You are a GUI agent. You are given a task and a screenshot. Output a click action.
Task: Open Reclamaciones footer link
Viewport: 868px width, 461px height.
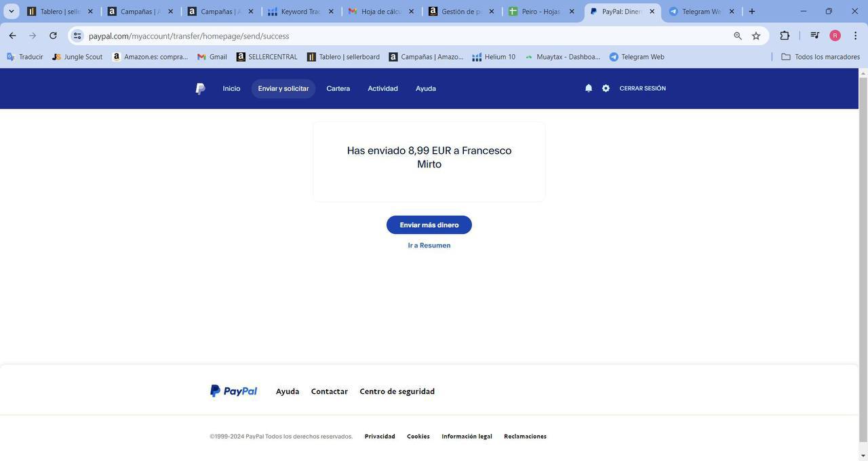525,437
